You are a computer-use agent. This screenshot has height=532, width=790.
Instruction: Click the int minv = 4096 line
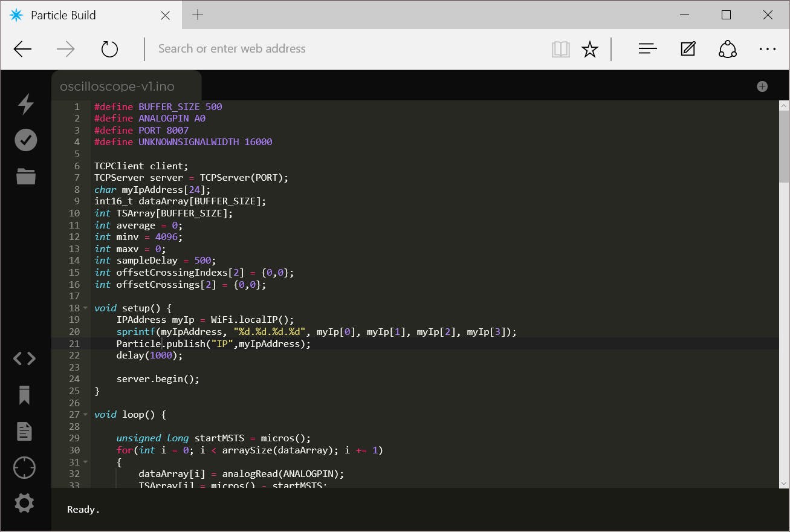[x=138, y=237]
